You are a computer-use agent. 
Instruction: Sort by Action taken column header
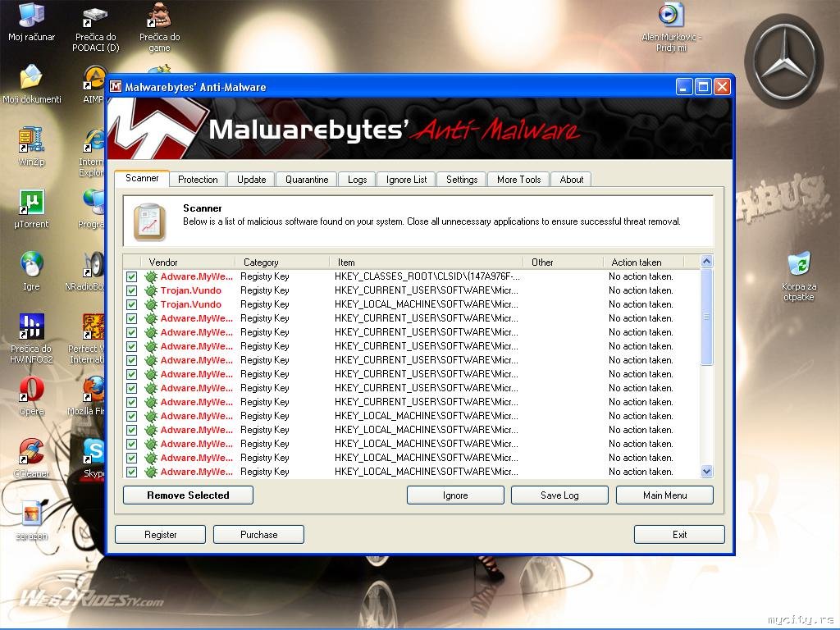click(x=644, y=262)
